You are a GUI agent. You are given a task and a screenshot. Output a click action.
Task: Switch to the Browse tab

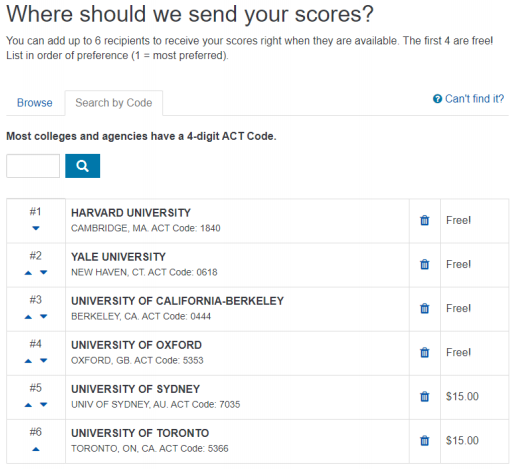click(35, 103)
